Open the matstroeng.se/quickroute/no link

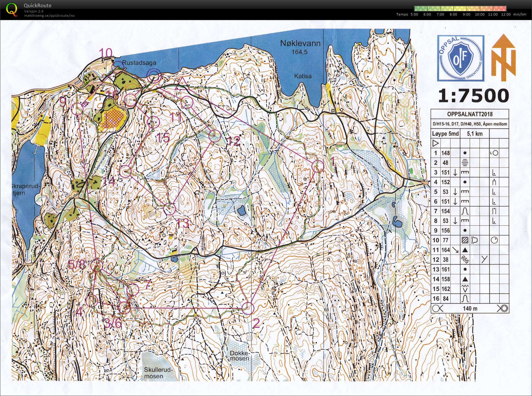49,16
